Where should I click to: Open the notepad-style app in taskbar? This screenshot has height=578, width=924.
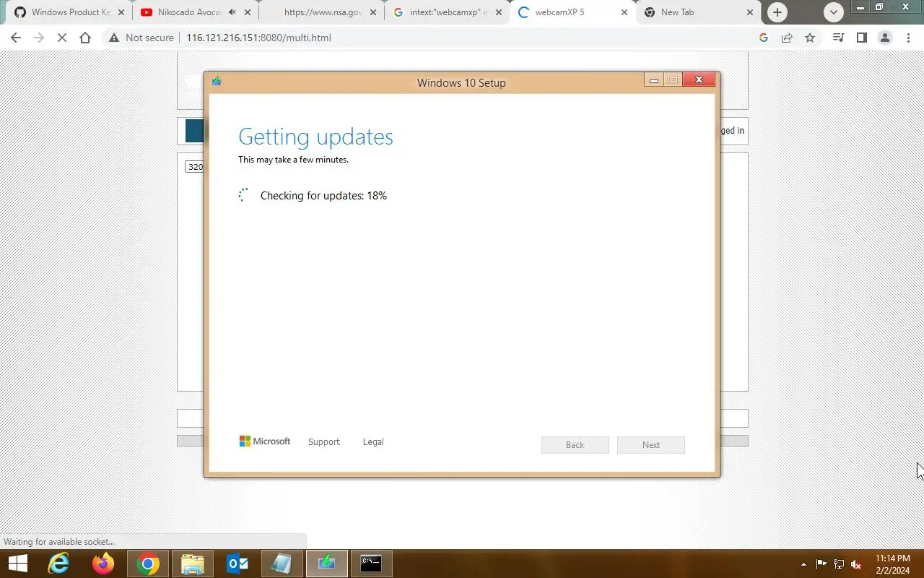tap(282, 564)
